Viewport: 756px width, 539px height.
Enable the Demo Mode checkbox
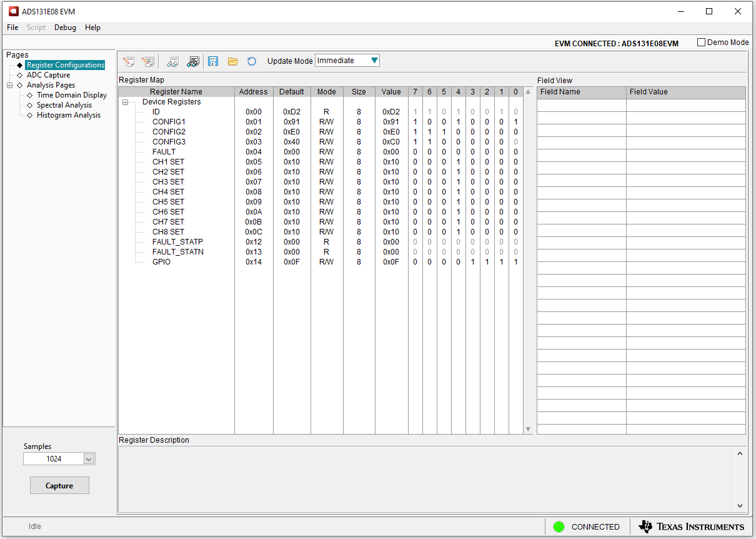[x=701, y=43]
